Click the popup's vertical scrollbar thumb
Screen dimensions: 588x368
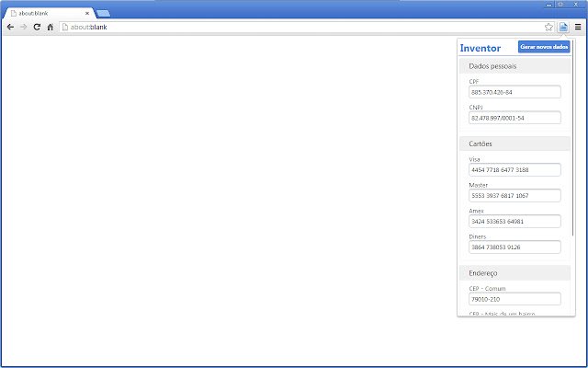[573, 138]
